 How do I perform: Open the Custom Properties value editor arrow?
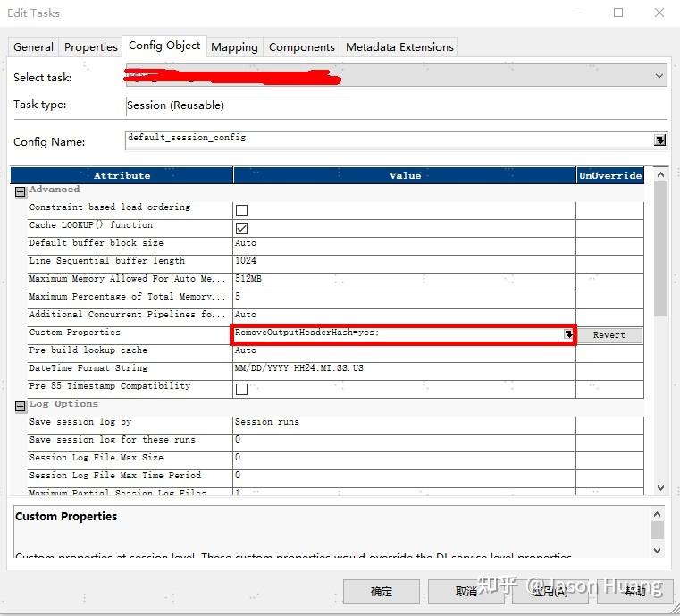coord(568,334)
